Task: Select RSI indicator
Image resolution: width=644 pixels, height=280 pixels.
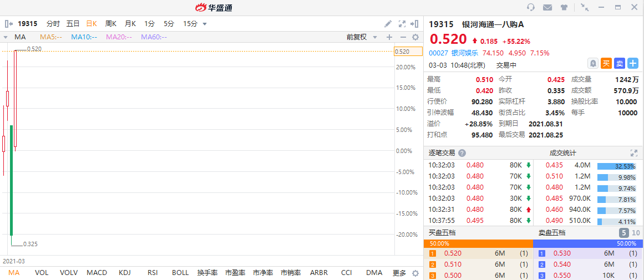Action: (x=153, y=273)
